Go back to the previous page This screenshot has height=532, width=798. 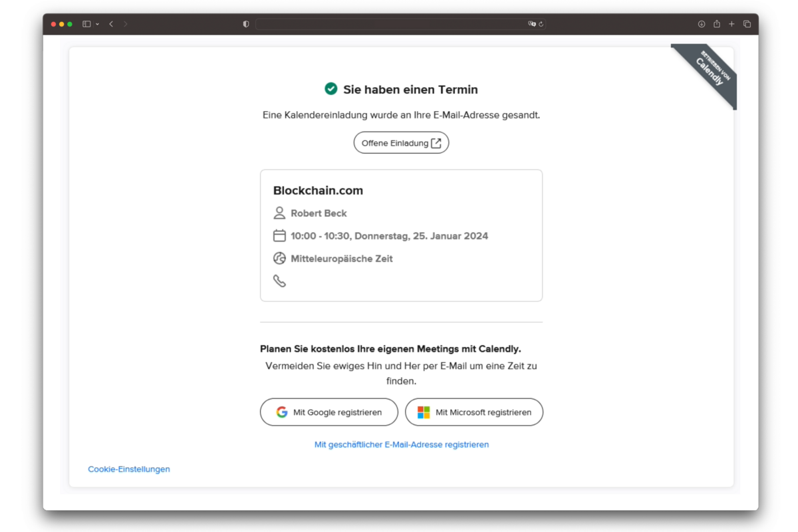(111, 24)
